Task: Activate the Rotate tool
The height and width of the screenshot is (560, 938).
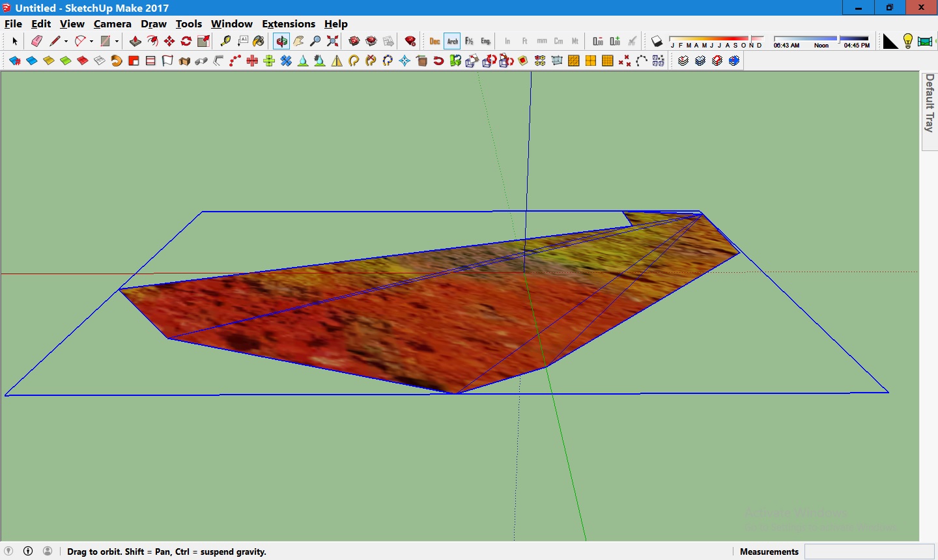Action: tap(186, 41)
